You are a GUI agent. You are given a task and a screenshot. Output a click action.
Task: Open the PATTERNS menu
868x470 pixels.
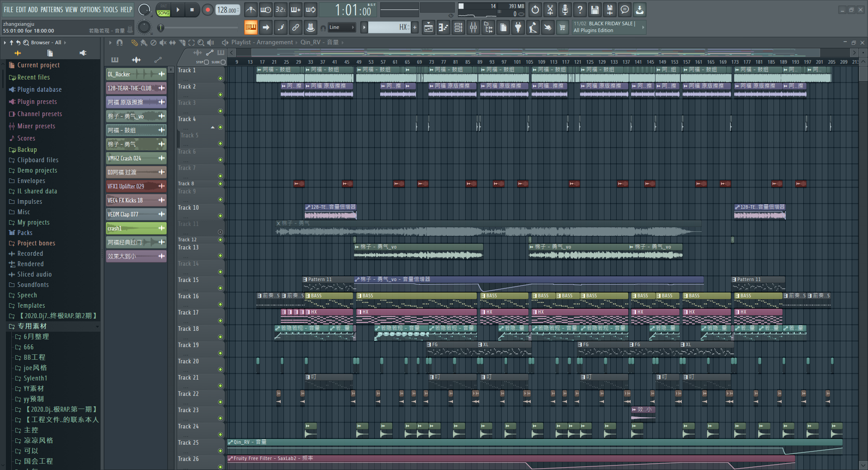[52, 9]
